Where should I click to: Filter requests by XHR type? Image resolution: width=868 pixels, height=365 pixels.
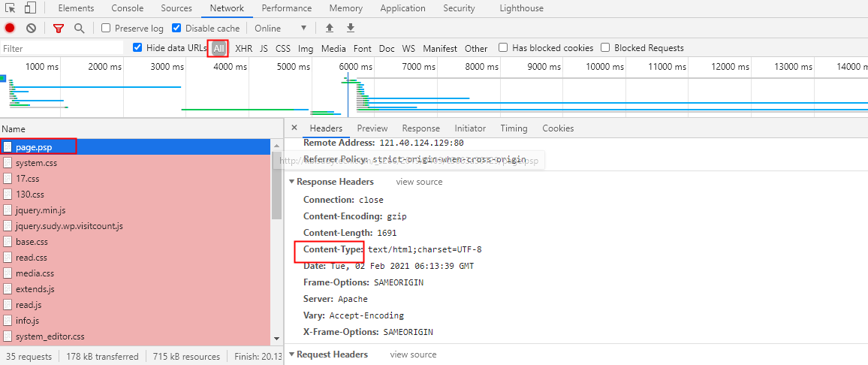point(243,48)
